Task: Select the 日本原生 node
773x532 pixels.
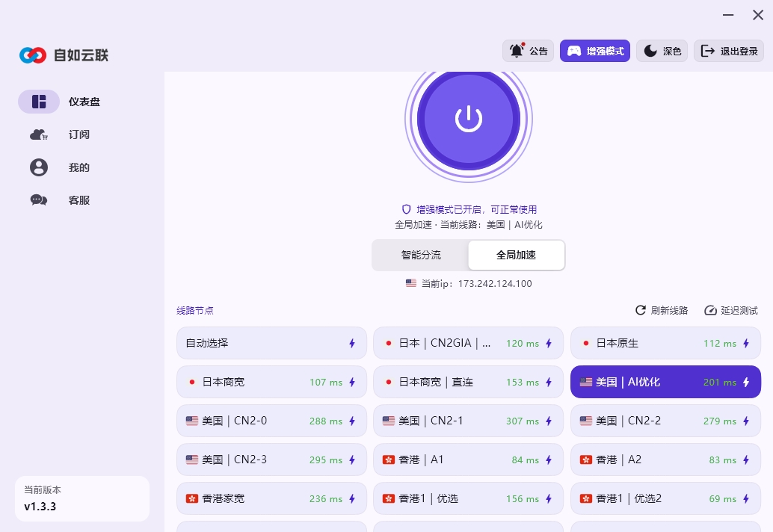Action: (665, 343)
